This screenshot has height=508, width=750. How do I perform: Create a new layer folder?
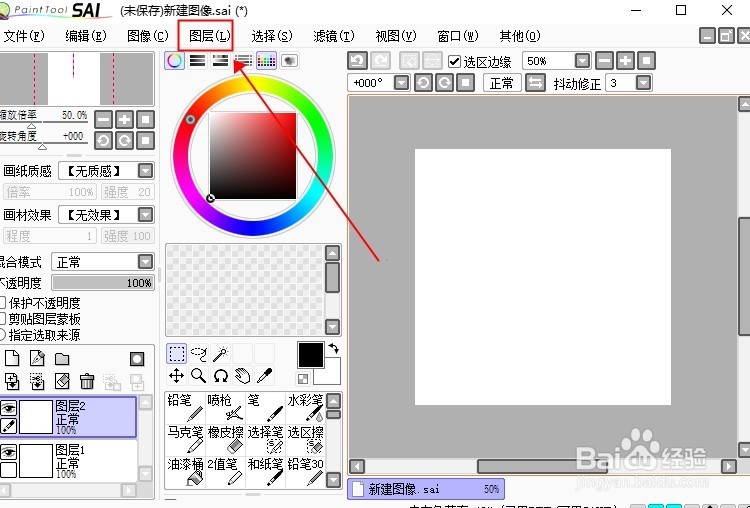tap(62, 359)
